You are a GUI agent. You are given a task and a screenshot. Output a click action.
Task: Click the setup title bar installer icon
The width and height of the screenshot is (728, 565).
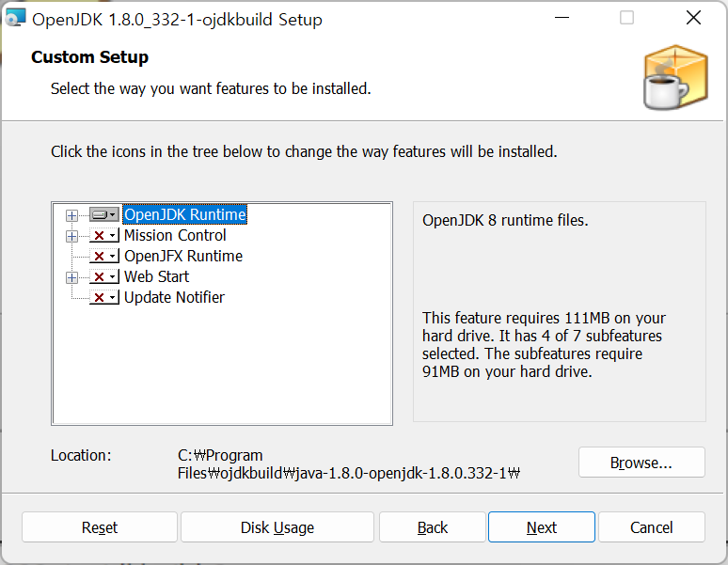coord(15,19)
